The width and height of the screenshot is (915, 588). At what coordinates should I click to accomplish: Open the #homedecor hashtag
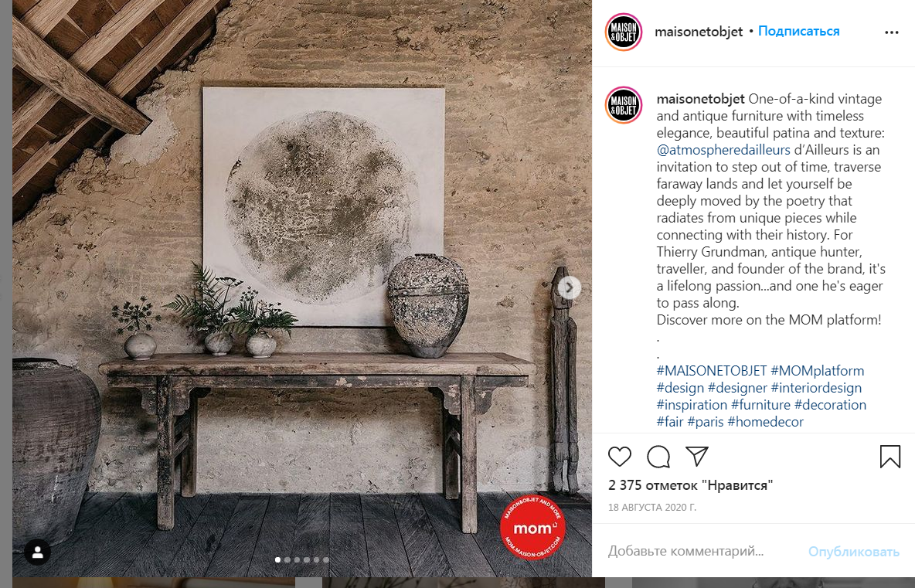click(765, 421)
